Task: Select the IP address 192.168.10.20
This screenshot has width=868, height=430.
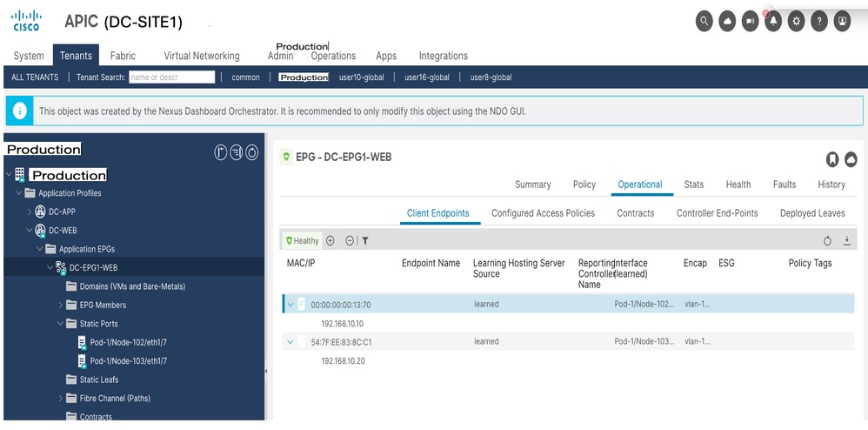Action: point(343,360)
